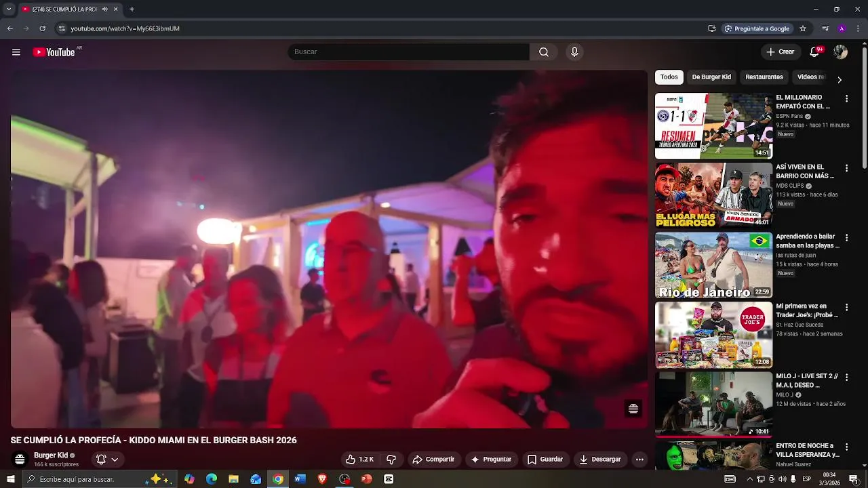Open EL LUGAR MÁS PELIGROSO thumbnail
868x488 pixels.
click(713, 195)
